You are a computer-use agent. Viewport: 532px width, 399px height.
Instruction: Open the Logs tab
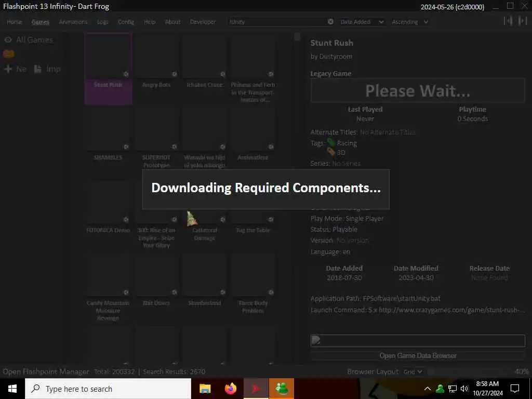(102, 22)
